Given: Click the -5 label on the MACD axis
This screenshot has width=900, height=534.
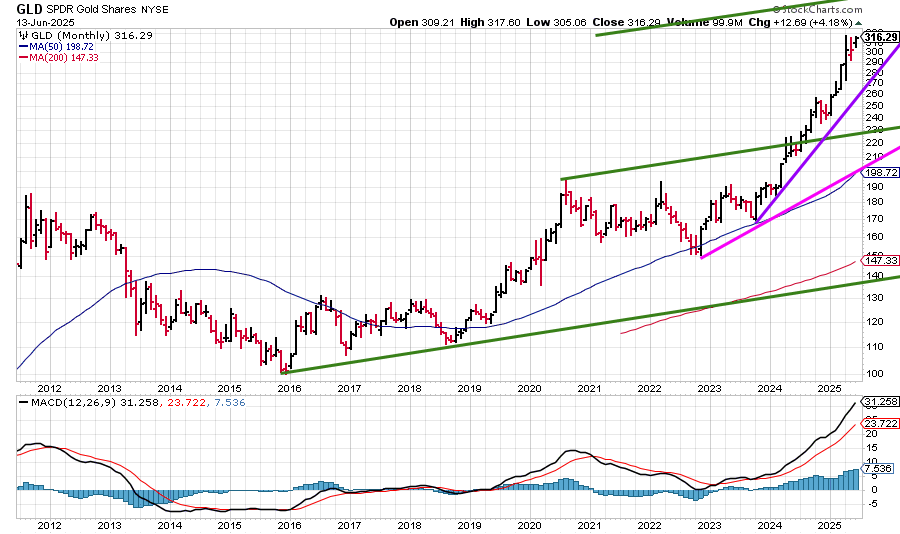Looking at the screenshot, I should coord(871,504).
